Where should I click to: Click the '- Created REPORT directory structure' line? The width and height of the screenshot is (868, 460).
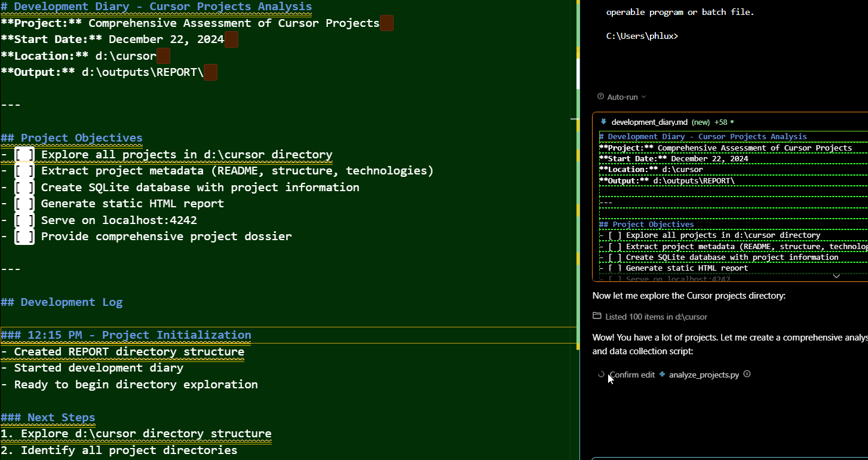pos(122,352)
